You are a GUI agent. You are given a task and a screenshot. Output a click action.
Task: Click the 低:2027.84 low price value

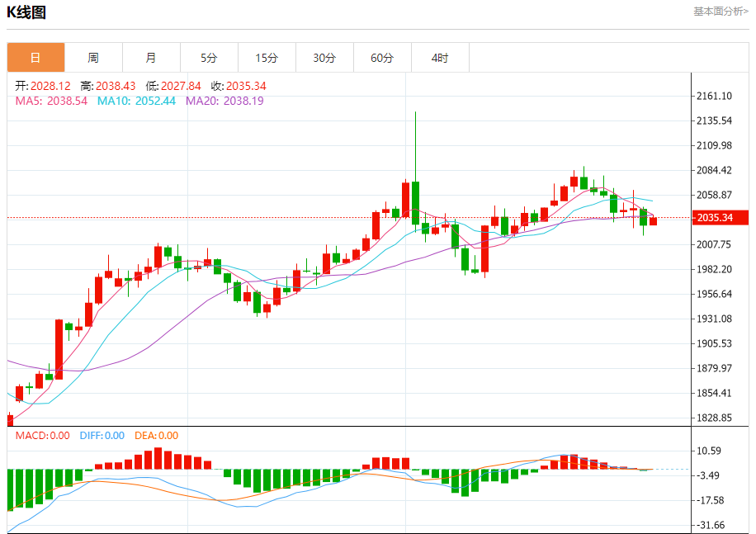[173, 86]
